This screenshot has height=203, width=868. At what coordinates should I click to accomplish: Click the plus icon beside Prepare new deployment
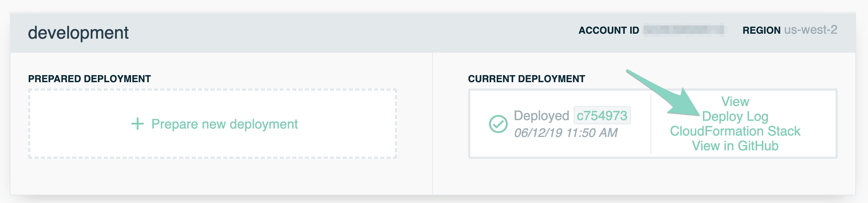tap(138, 124)
